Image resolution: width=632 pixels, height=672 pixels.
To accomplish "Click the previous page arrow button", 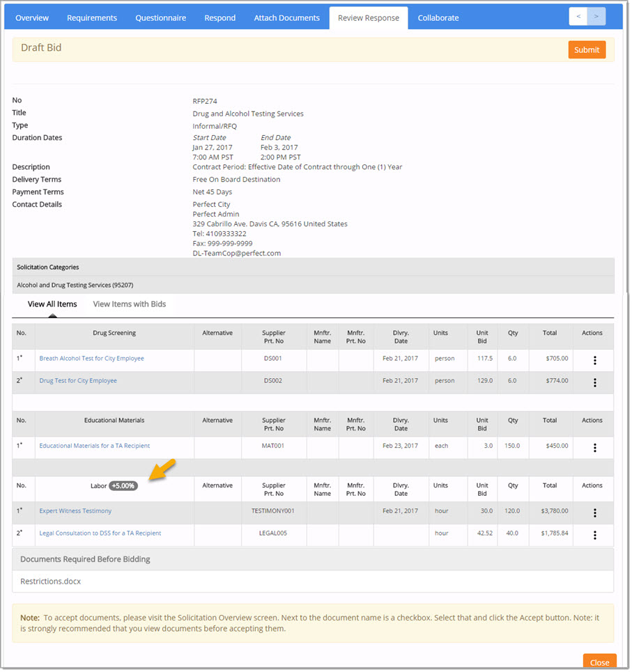I will click(578, 17).
